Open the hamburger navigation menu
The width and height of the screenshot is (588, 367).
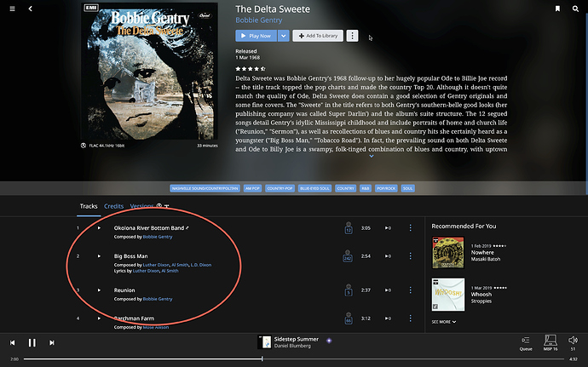tap(13, 9)
